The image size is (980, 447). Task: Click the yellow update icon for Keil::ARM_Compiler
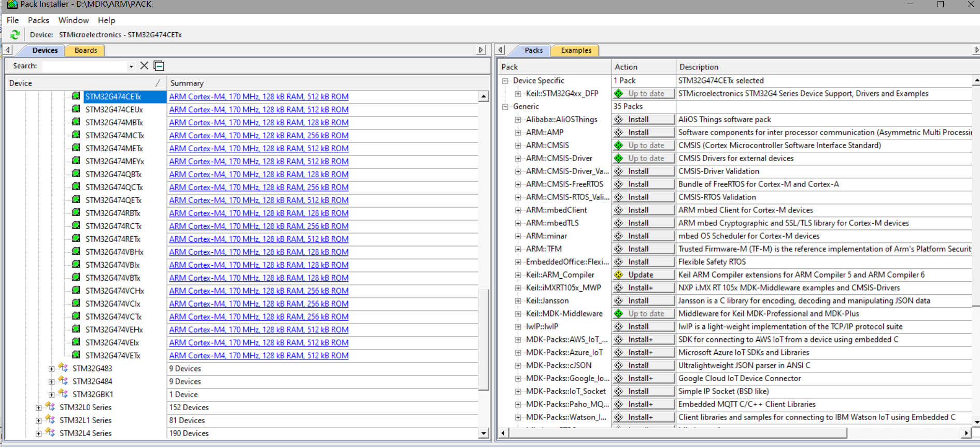pos(619,275)
